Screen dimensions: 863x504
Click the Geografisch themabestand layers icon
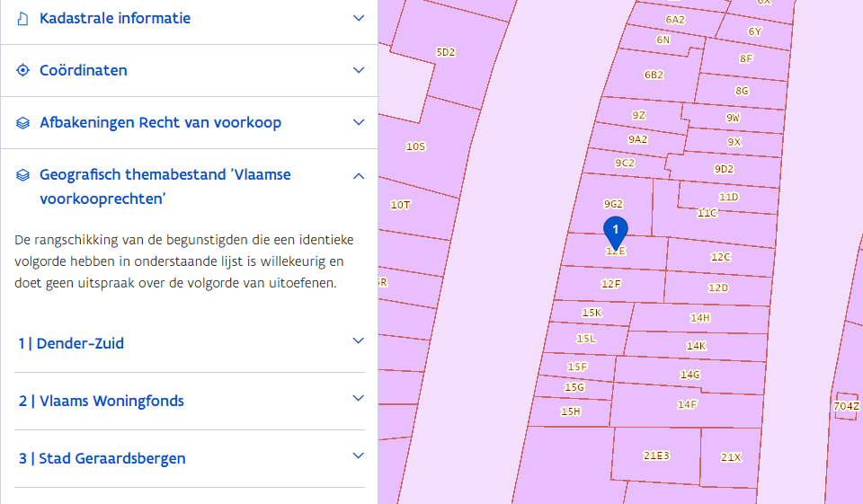click(x=23, y=174)
